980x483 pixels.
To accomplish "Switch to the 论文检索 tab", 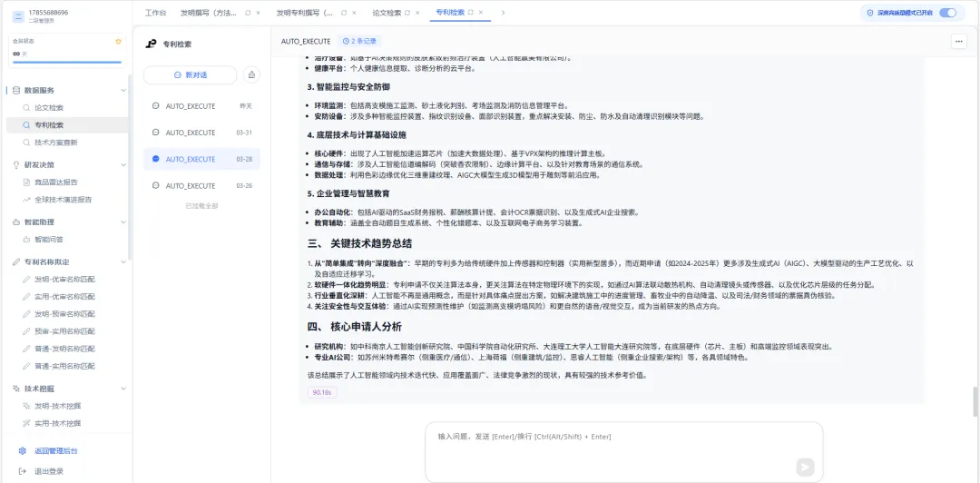I will (387, 13).
